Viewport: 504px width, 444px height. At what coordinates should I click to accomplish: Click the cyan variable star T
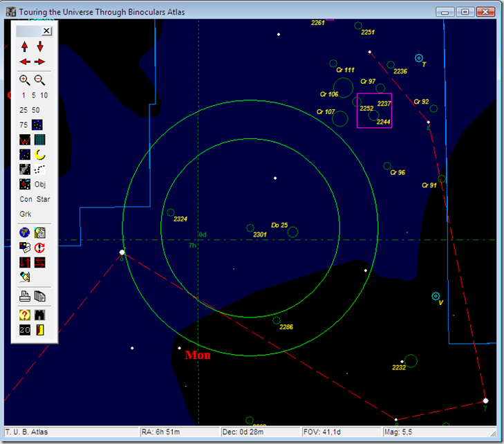(x=419, y=58)
